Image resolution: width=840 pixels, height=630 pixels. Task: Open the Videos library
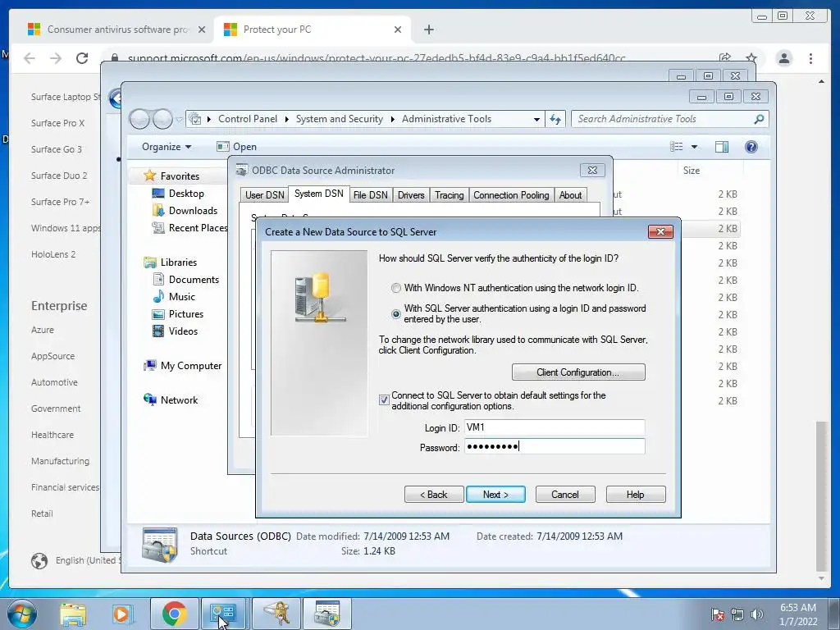pos(176,331)
